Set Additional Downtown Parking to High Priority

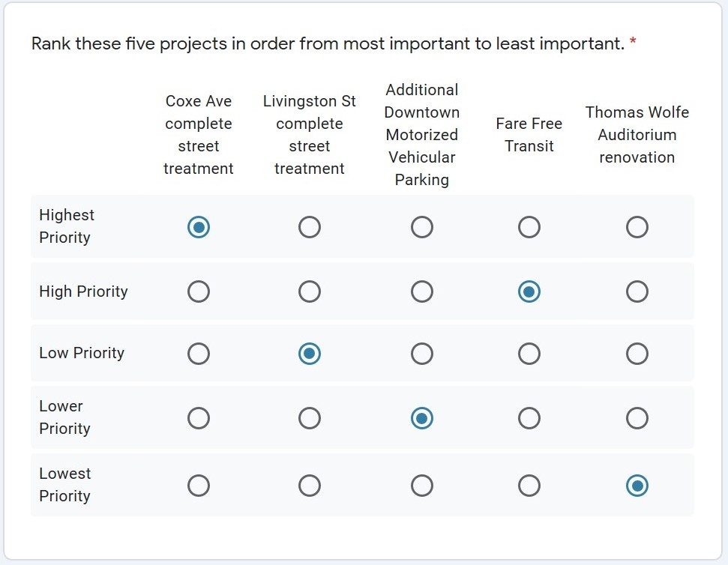(x=422, y=291)
